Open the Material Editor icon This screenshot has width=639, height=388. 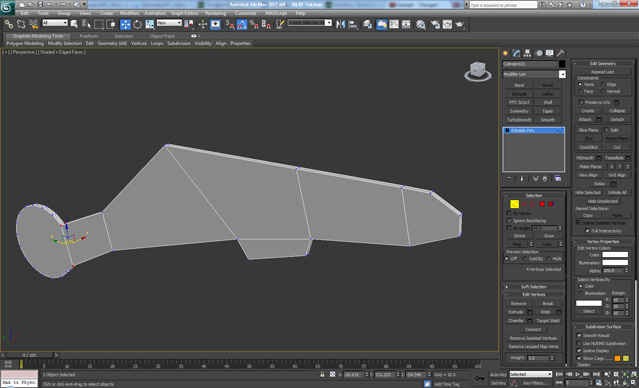pyautogui.click(x=421, y=24)
